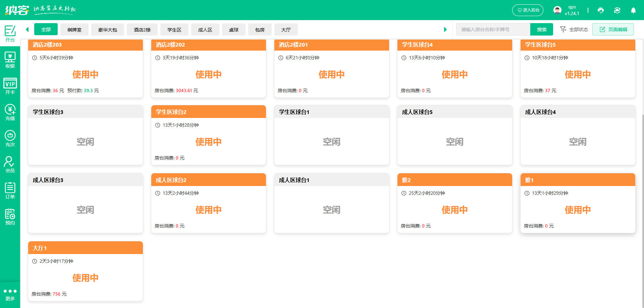Screen dimensions: 644x308
Task: Open the 全部状态 status filter
Action: point(574,29)
